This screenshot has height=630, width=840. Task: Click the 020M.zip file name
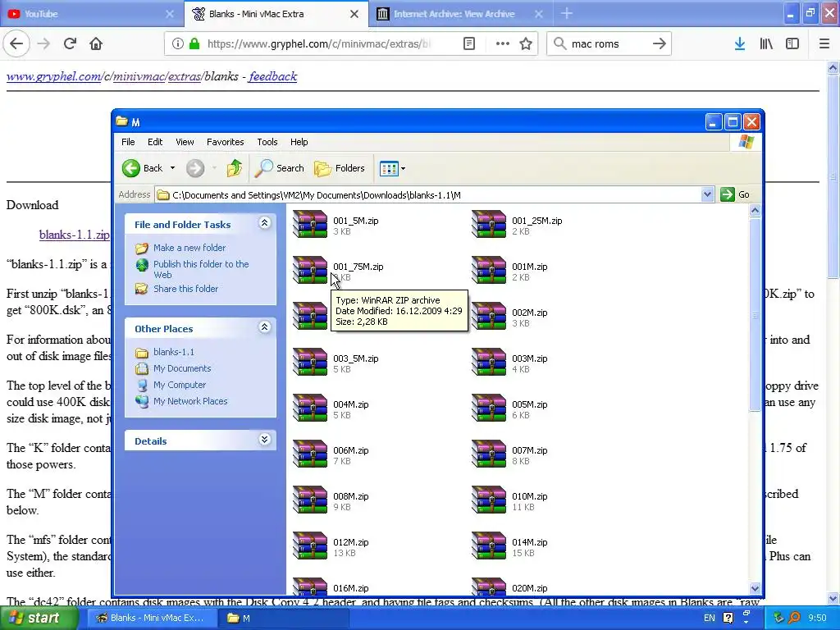coord(529,588)
